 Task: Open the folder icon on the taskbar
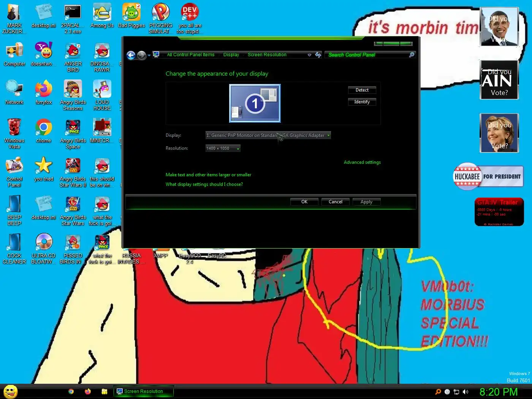104,391
